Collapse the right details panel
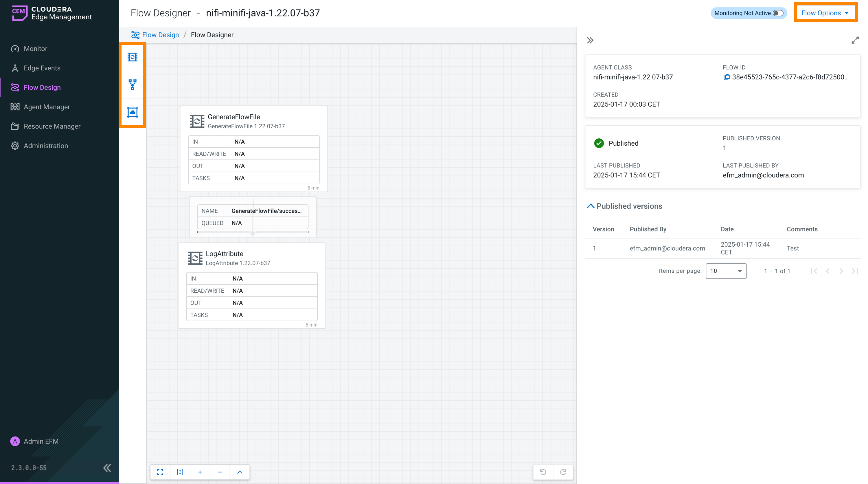Viewport: 868px width, 484px height. tap(590, 41)
